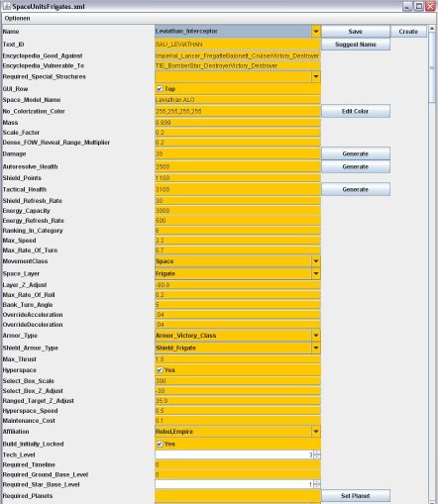The width and height of the screenshot is (438, 504).
Task: Click the Bank_Turn_Angle field
Action: [x=238, y=305]
